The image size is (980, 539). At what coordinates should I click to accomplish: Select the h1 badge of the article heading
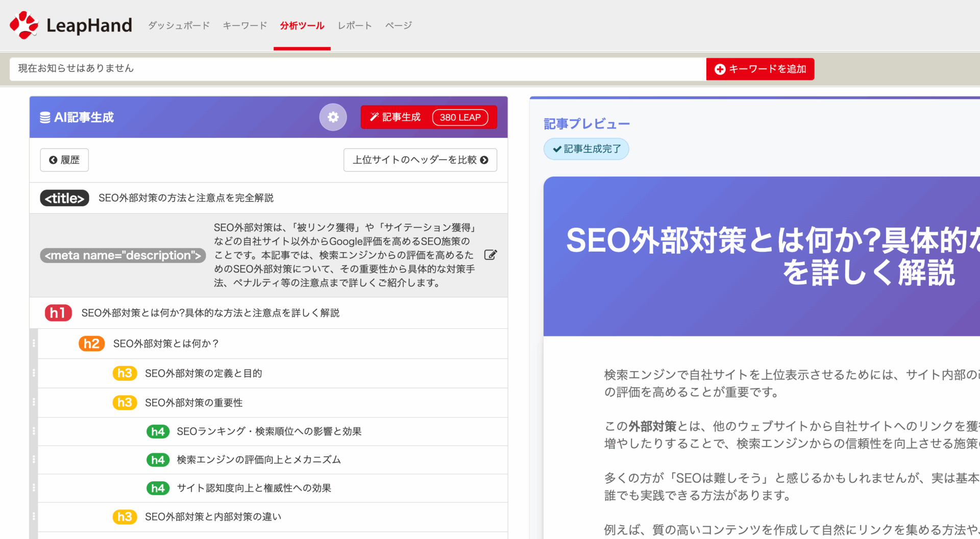click(58, 313)
